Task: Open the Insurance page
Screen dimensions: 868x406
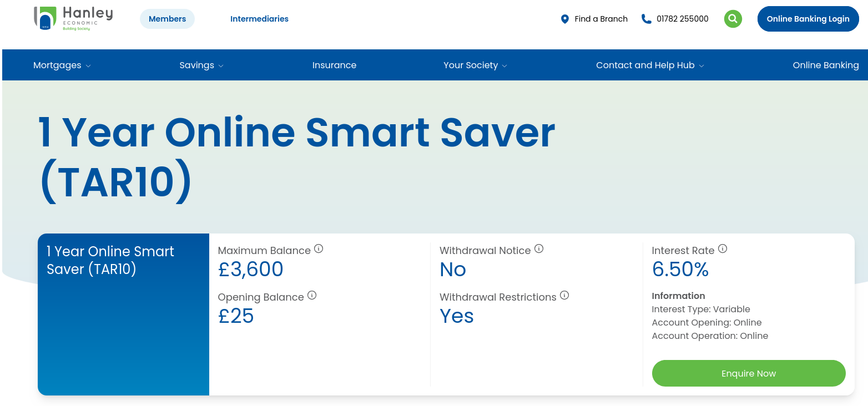Action: [x=334, y=65]
